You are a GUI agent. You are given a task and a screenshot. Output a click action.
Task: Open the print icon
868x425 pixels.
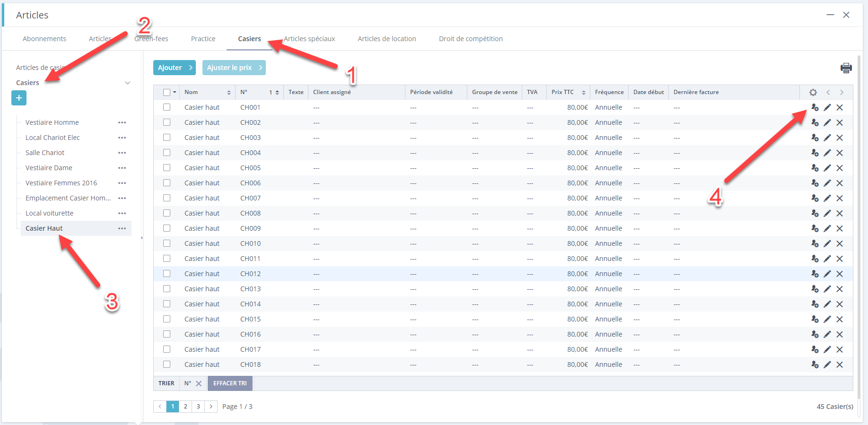click(x=846, y=68)
